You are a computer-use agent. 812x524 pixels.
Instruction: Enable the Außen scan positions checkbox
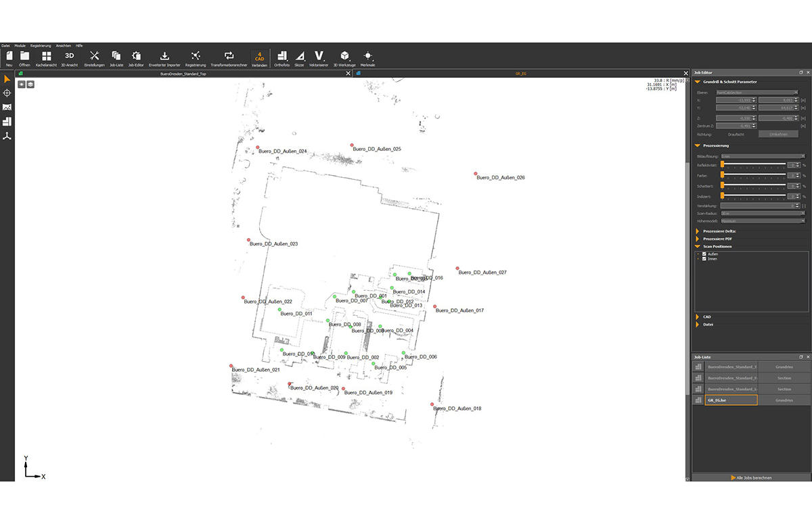704,254
